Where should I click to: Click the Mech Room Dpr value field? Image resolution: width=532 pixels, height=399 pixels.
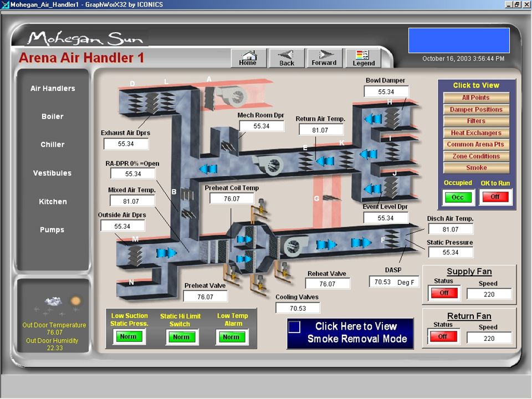[x=262, y=126]
